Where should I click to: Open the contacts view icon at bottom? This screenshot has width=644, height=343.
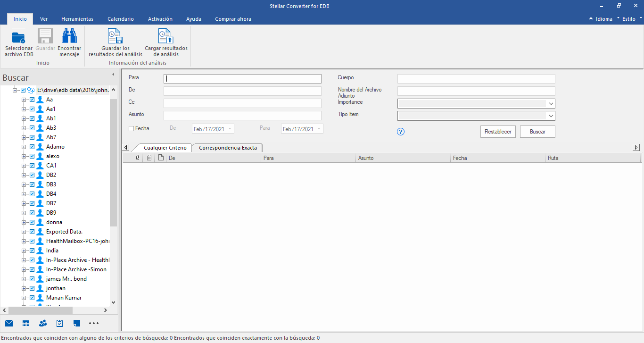click(x=43, y=323)
